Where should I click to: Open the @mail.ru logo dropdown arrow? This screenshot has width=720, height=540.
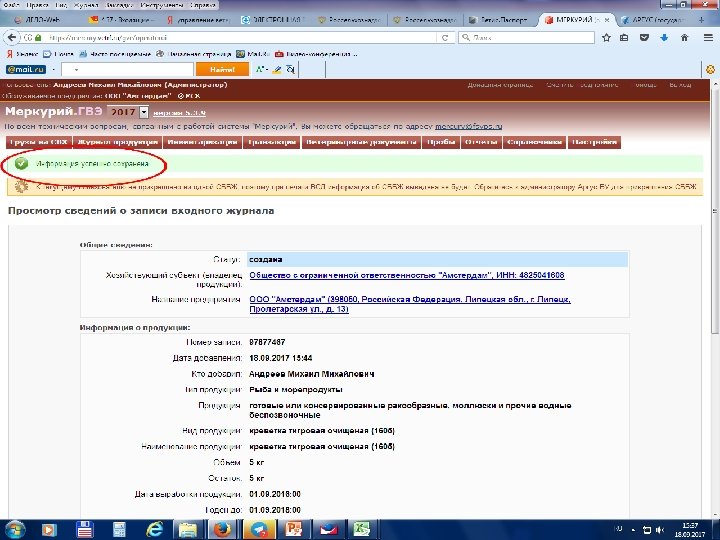pos(53,69)
